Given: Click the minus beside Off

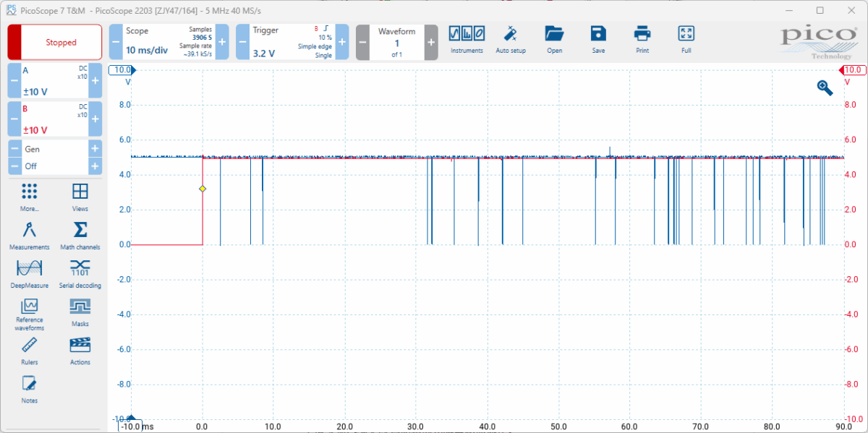Looking at the screenshot, I should pyautogui.click(x=14, y=166).
